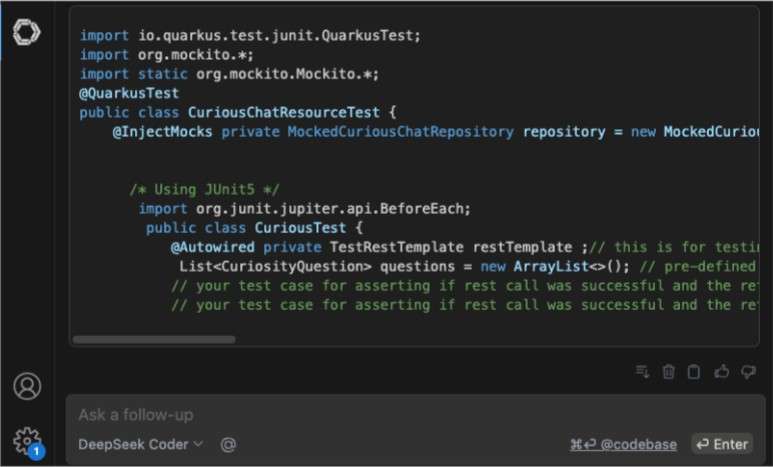Click the TestRestTemplate type text

coord(396,247)
